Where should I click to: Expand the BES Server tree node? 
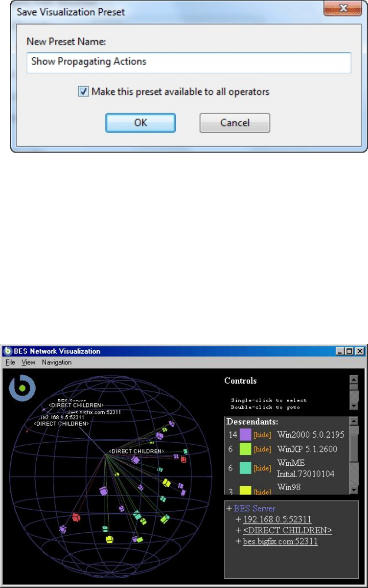229,509
